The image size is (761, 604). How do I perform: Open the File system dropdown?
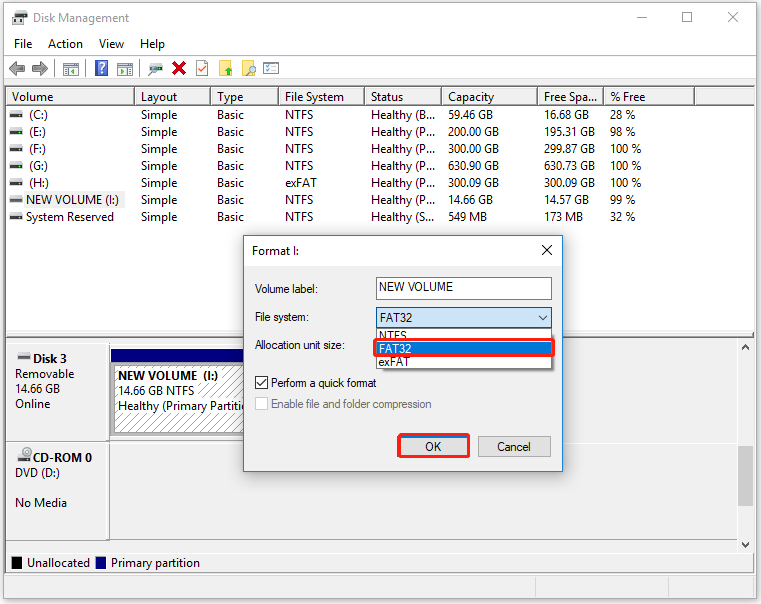pyautogui.click(x=463, y=318)
